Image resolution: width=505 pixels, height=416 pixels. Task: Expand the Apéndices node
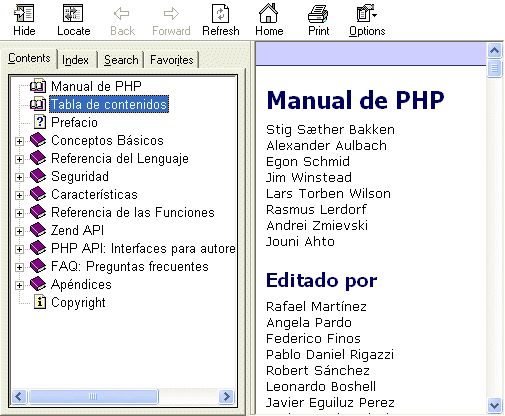pos(19,285)
